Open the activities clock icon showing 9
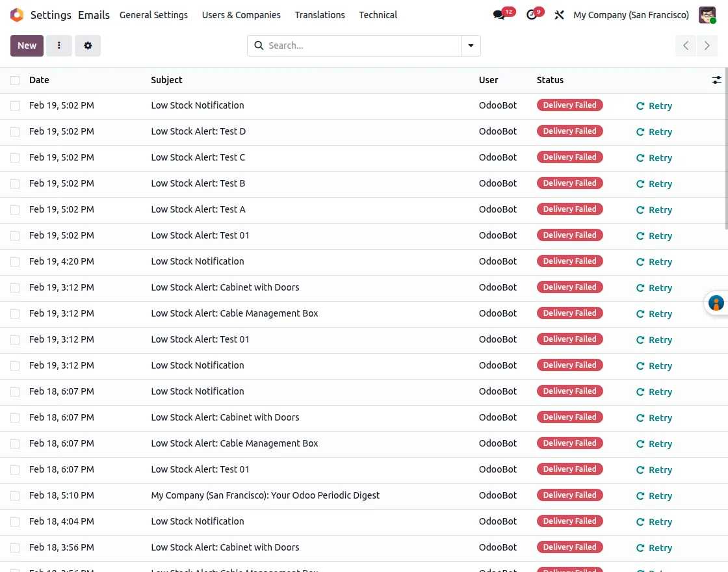This screenshot has height=572, width=728. pyautogui.click(x=532, y=15)
